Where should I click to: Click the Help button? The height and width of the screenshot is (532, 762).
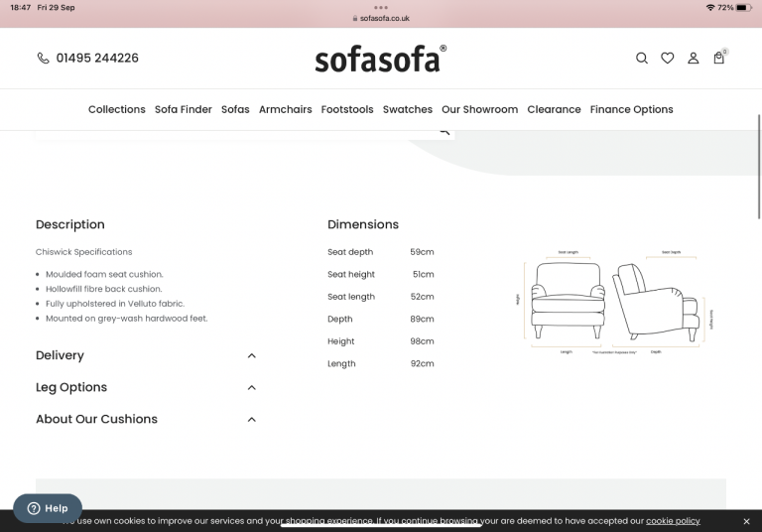click(x=48, y=508)
